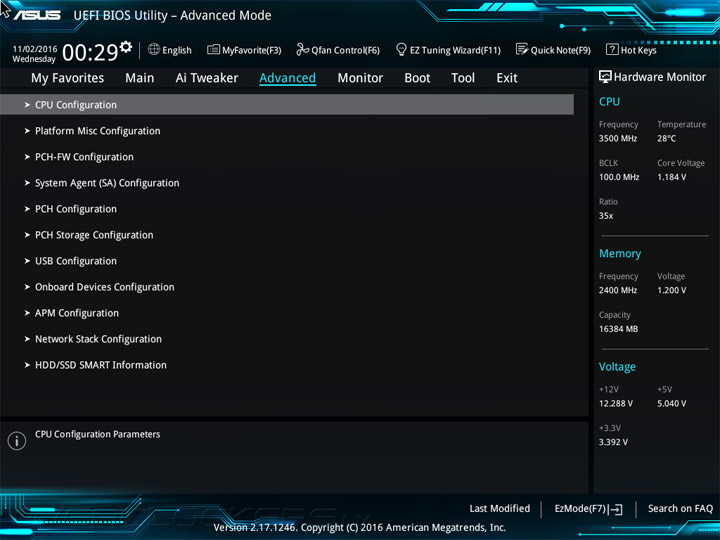Click Core Voltage 1.184 V value
The image size is (720, 540).
[x=671, y=177]
